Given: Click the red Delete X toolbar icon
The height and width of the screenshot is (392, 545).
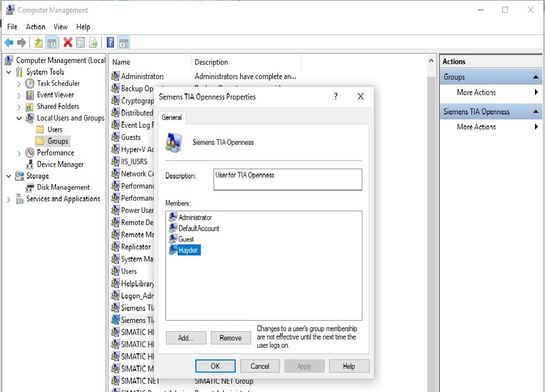Looking at the screenshot, I should click(68, 43).
